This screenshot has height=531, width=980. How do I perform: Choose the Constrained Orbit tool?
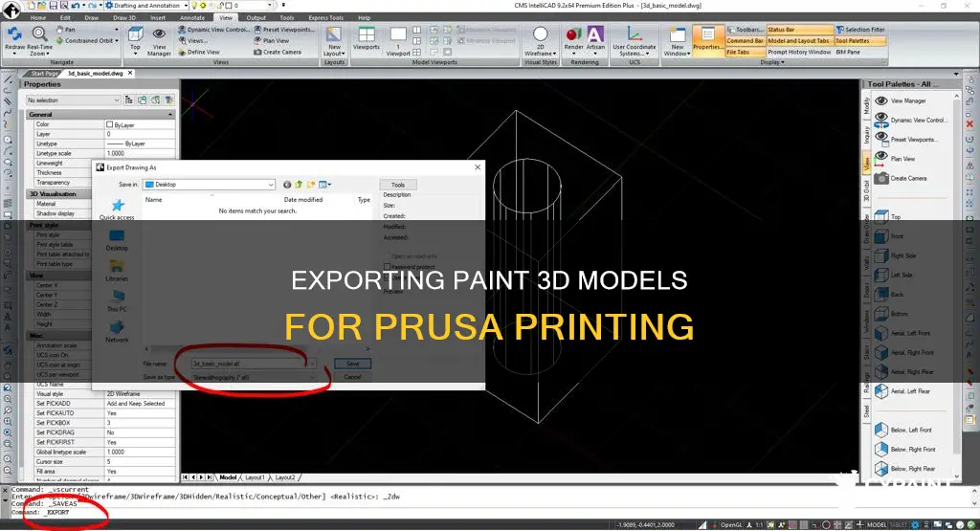click(84, 40)
